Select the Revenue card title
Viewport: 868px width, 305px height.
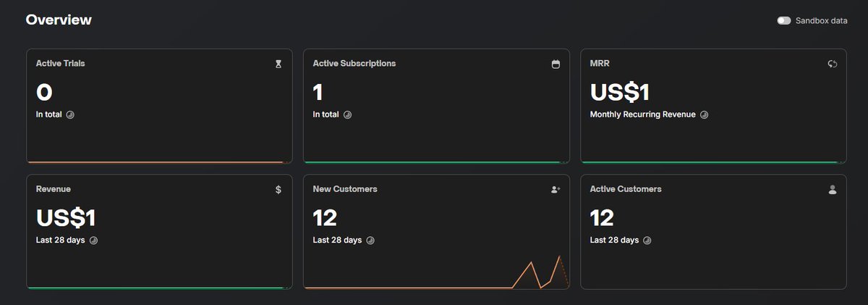point(54,189)
